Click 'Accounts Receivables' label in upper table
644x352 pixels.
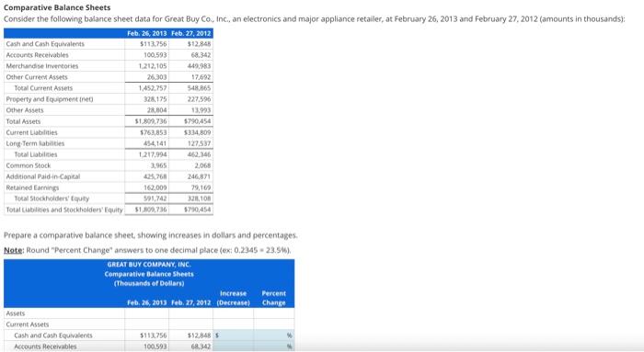tap(38, 55)
